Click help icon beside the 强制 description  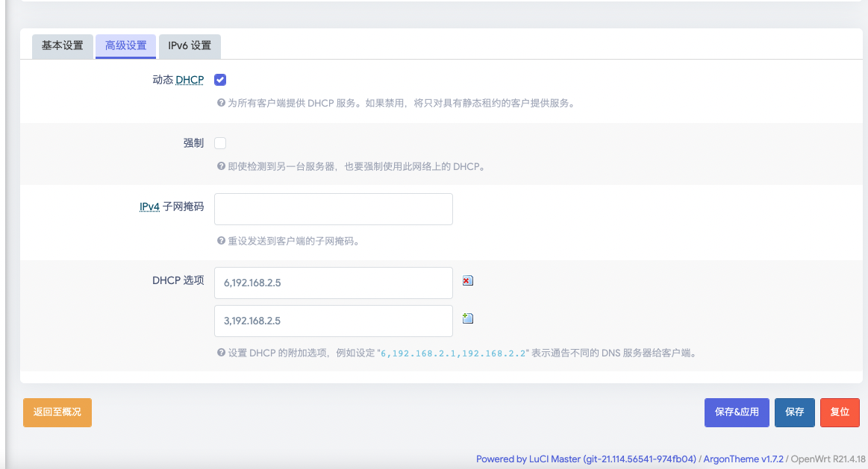click(221, 167)
